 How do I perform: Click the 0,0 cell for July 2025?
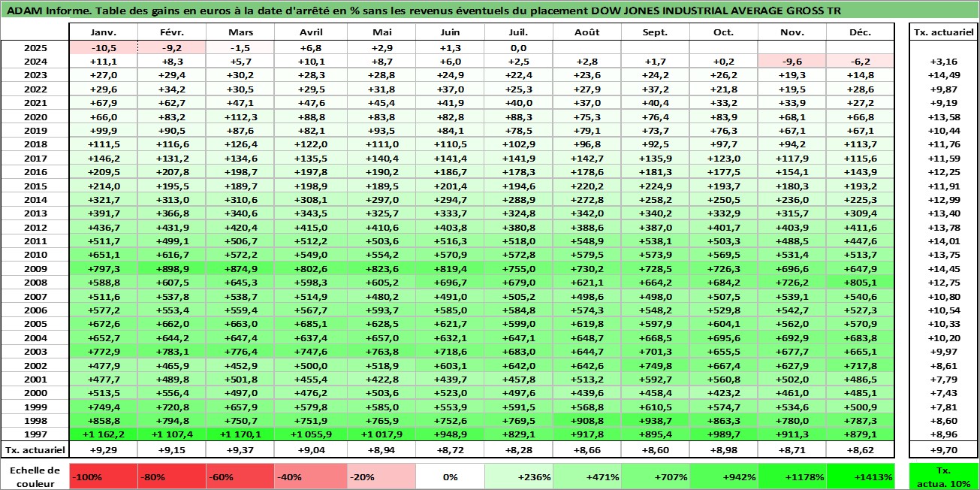[x=519, y=47]
